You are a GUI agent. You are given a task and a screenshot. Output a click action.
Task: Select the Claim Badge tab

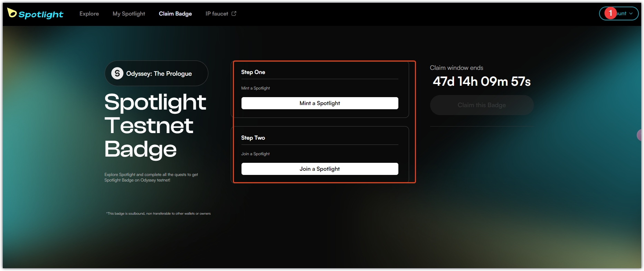(x=175, y=14)
